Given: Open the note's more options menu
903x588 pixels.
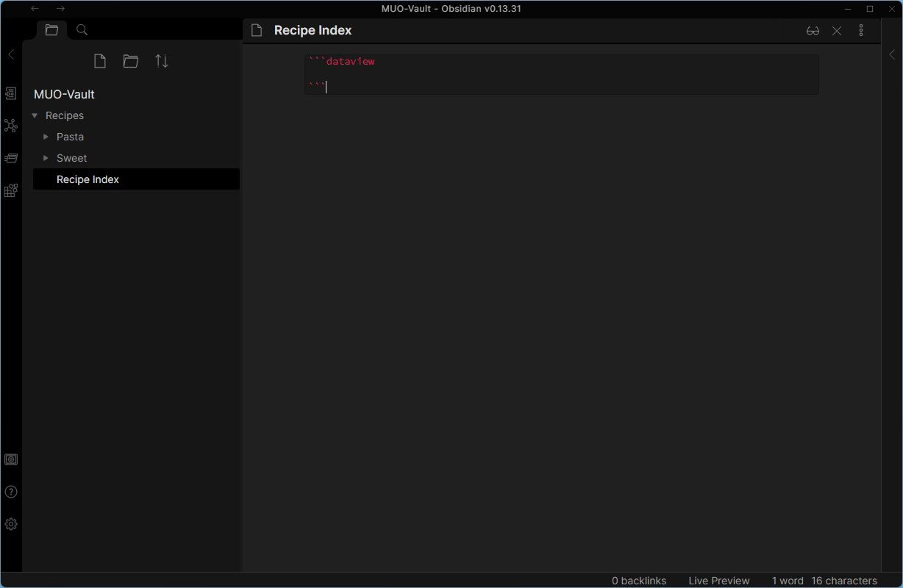Looking at the screenshot, I should tap(861, 30).
